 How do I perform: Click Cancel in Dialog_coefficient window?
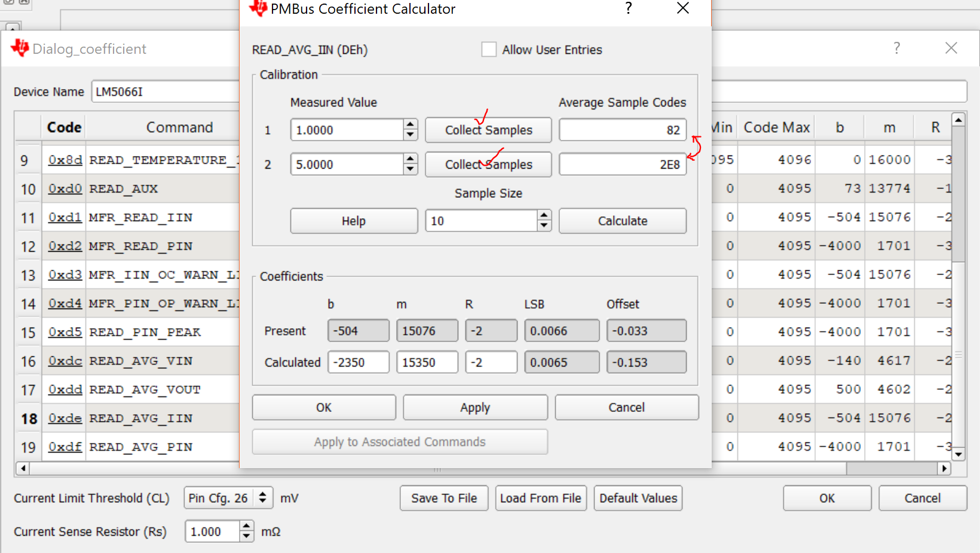[x=923, y=498]
